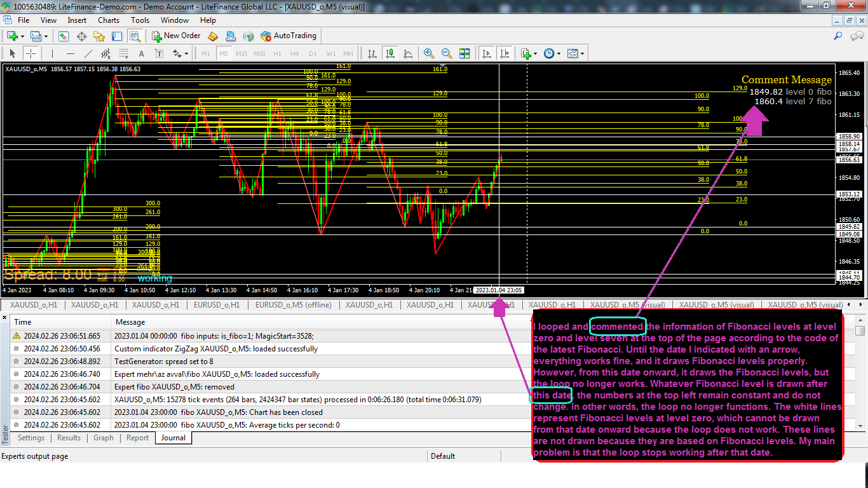868x488 pixels.
Task: Toggle chart shift from right border
Action: [x=505, y=53]
